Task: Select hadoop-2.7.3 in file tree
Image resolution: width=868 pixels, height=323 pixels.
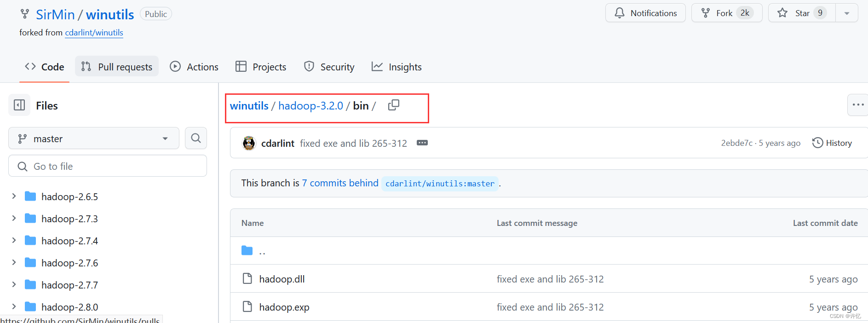Action: pyautogui.click(x=69, y=219)
